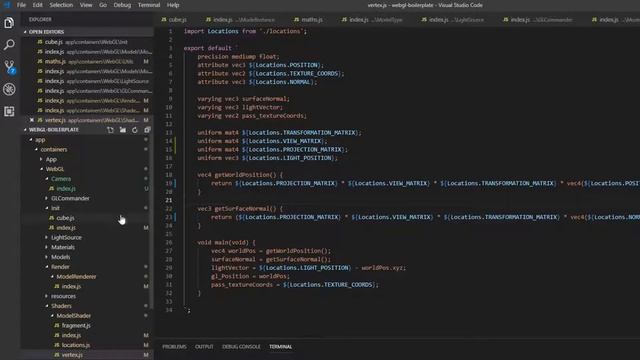Image resolution: width=640 pixels, height=360 pixels.
Task: Open index.js under Camera folder
Action: click(66, 189)
